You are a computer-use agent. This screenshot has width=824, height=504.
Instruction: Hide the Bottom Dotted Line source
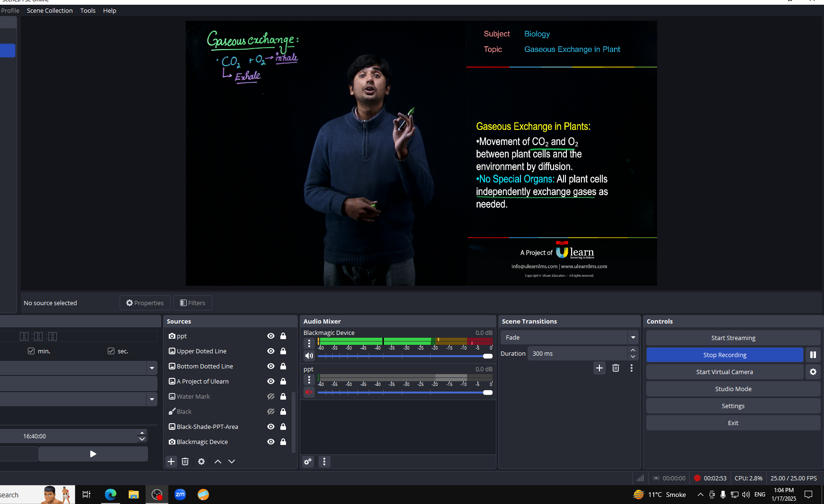[x=271, y=366]
